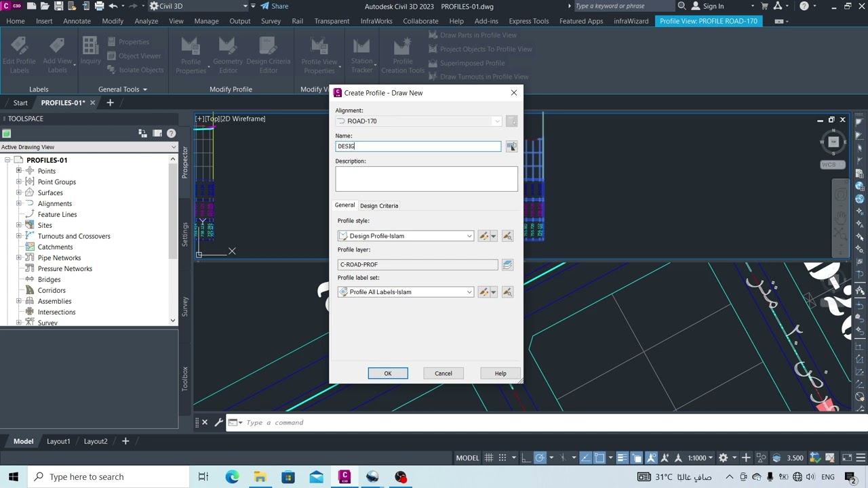The width and height of the screenshot is (868, 488).
Task: Click the Toolspace help question-mark icon
Action: click(171, 134)
